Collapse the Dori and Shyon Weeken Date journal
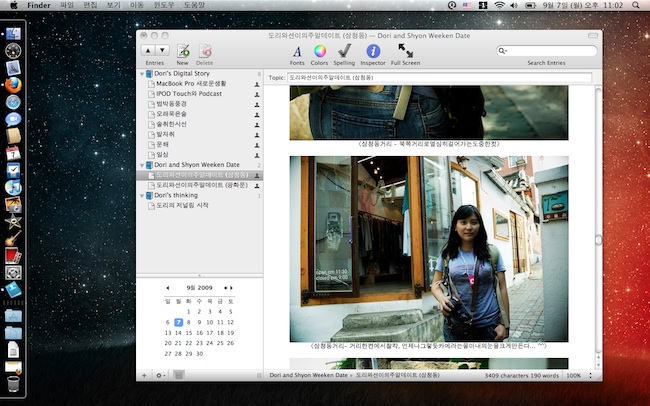This screenshot has height=406, width=650. (x=142, y=165)
